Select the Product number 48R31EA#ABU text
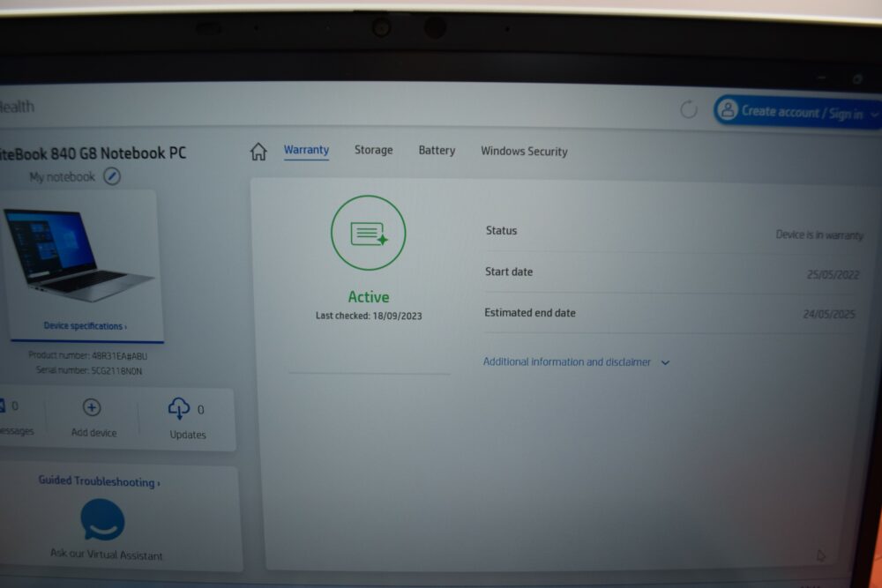This screenshot has width=882, height=588. (87, 356)
